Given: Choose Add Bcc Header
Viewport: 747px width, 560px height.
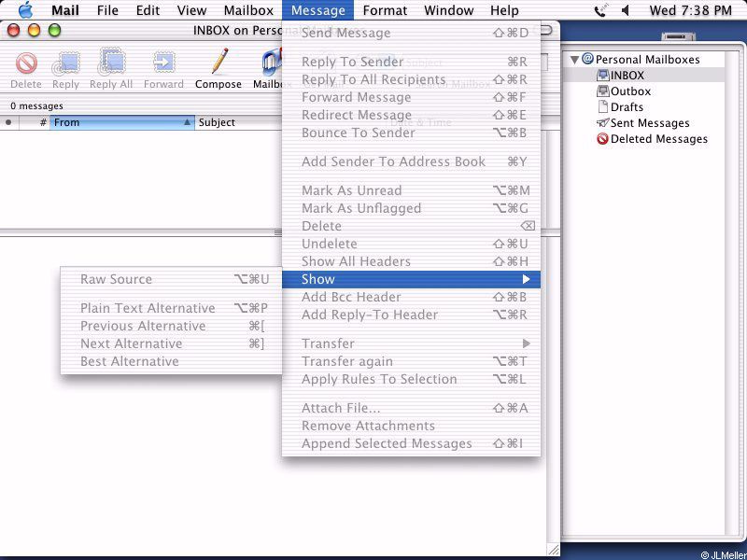Looking at the screenshot, I should click(411, 297).
